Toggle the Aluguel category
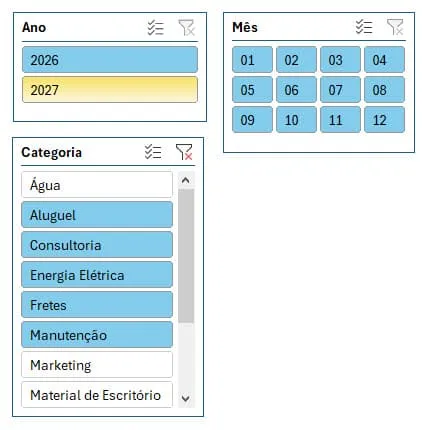The height and width of the screenshot is (430, 422). point(97,215)
